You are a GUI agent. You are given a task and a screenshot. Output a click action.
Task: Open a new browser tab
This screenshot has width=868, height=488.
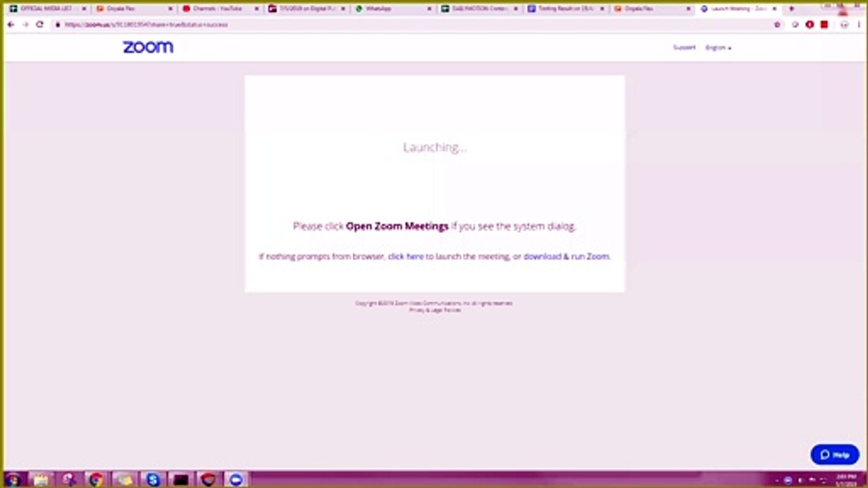pyautogui.click(x=791, y=9)
